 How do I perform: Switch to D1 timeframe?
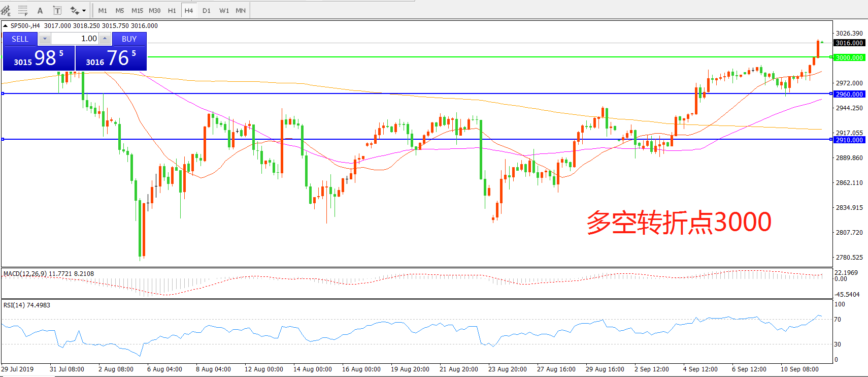click(206, 11)
